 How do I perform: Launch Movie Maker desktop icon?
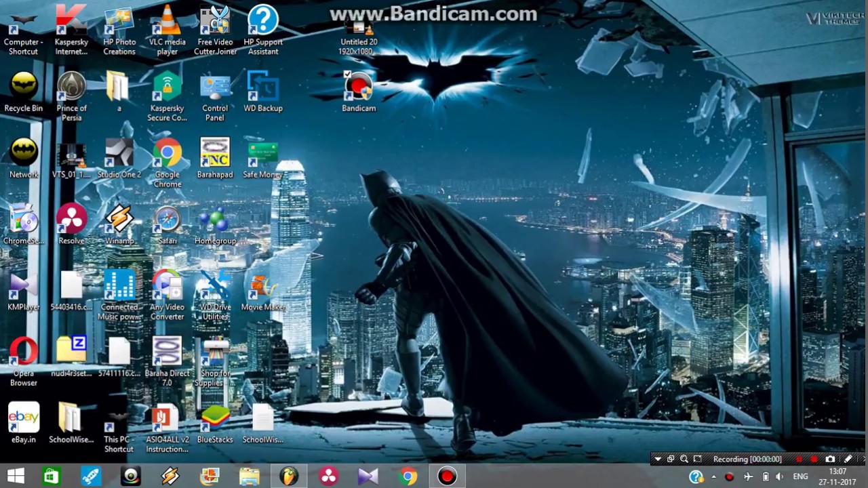pos(263,291)
